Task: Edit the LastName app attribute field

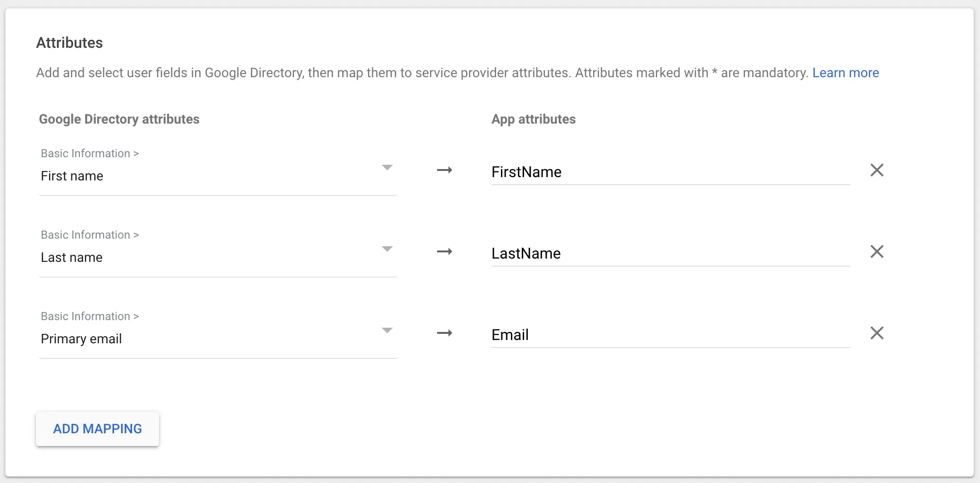Action: [670, 253]
